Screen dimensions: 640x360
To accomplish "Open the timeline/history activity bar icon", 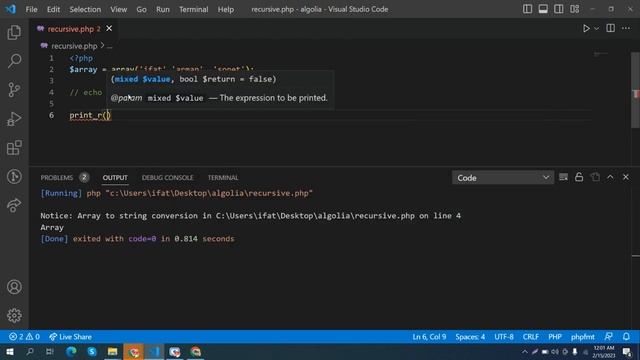I will [14, 176].
